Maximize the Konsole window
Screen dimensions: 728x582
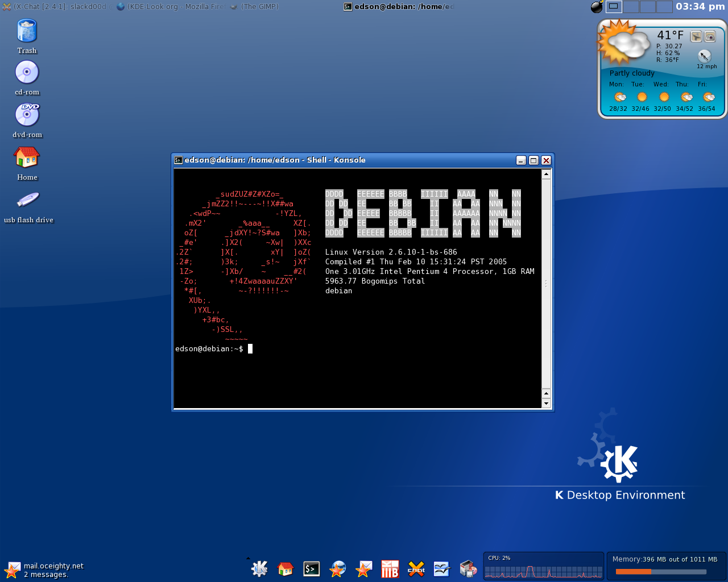pos(533,160)
